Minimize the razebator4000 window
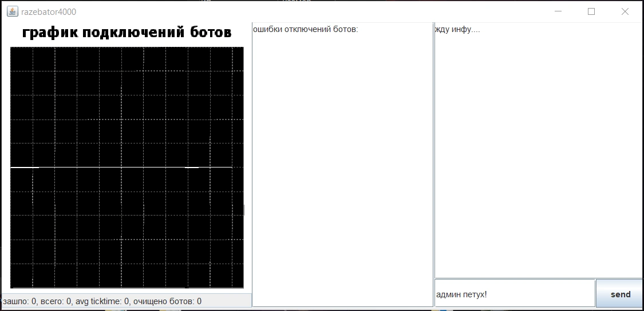The height and width of the screenshot is (311, 644). (x=560, y=11)
